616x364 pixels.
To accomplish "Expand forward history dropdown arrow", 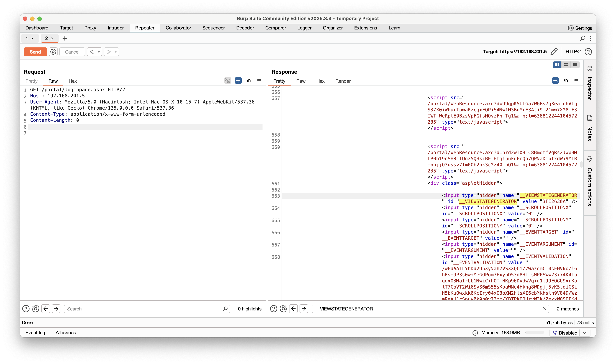I will pos(116,52).
